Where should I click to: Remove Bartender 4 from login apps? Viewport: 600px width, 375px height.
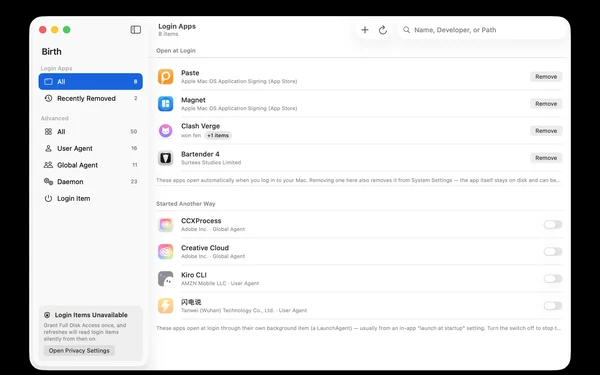546,158
